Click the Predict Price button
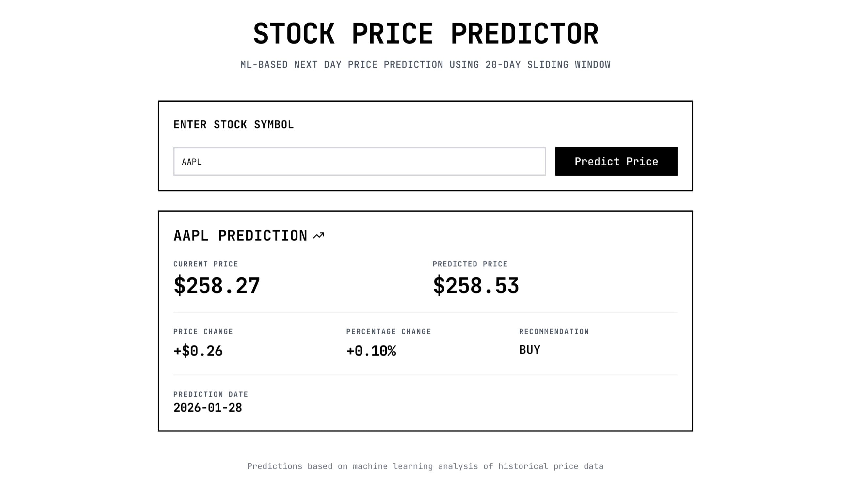The width and height of the screenshot is (851, 504). point(616,161)
